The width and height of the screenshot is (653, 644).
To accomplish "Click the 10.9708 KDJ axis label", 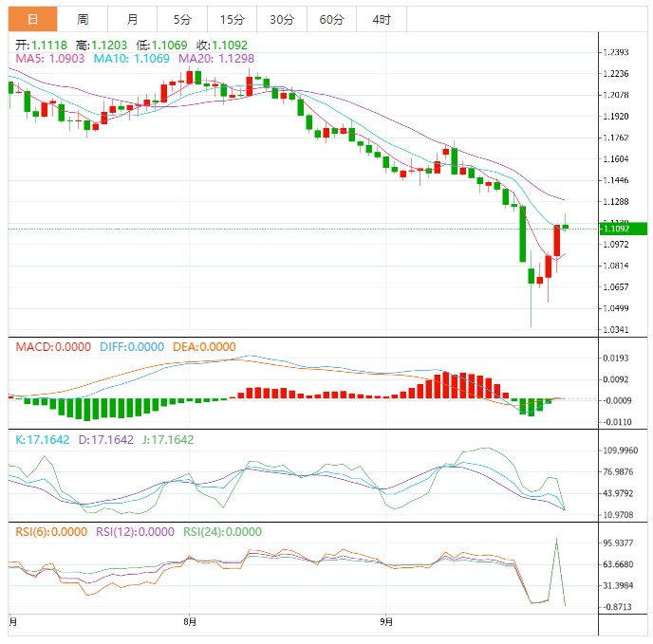I will coord(618,515).
